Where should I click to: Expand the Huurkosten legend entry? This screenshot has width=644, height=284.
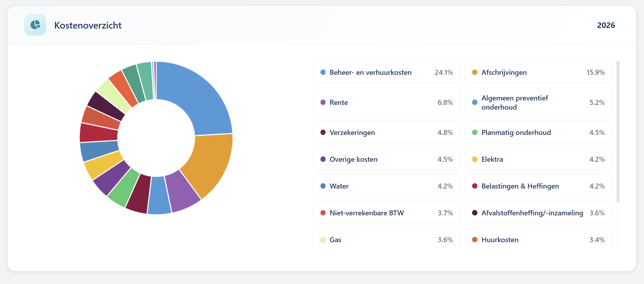click(x=538, y=240)
